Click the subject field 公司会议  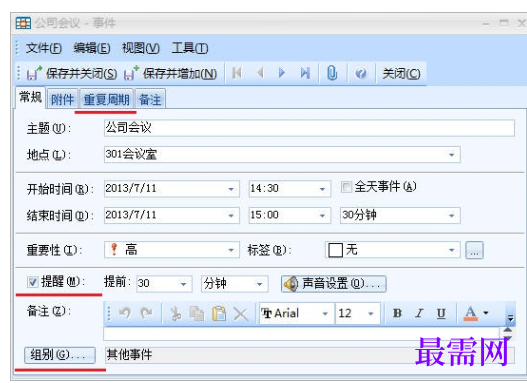[x=309, y=128]
